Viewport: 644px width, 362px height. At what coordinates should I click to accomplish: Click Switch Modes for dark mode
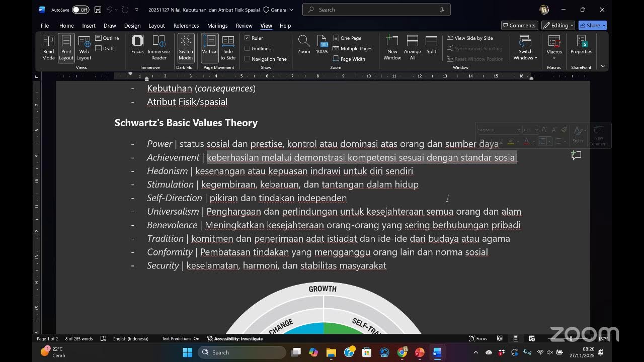coord(186,48)
